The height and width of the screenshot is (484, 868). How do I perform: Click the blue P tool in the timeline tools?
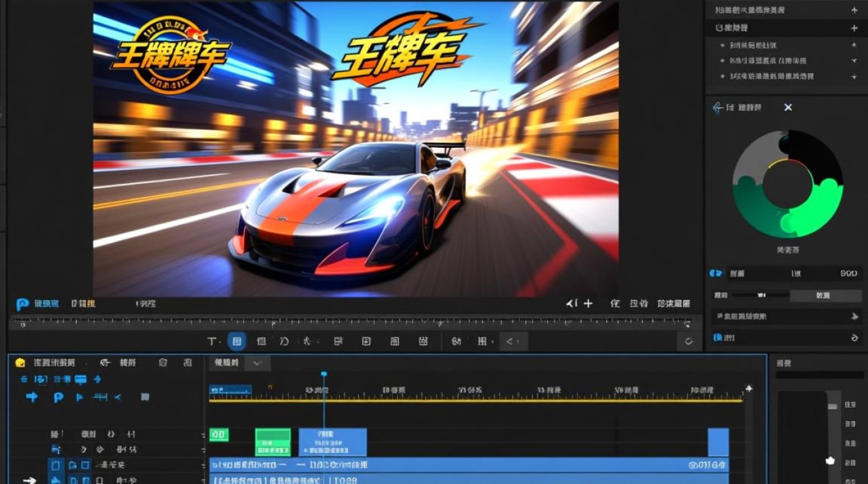coord(58,397)
